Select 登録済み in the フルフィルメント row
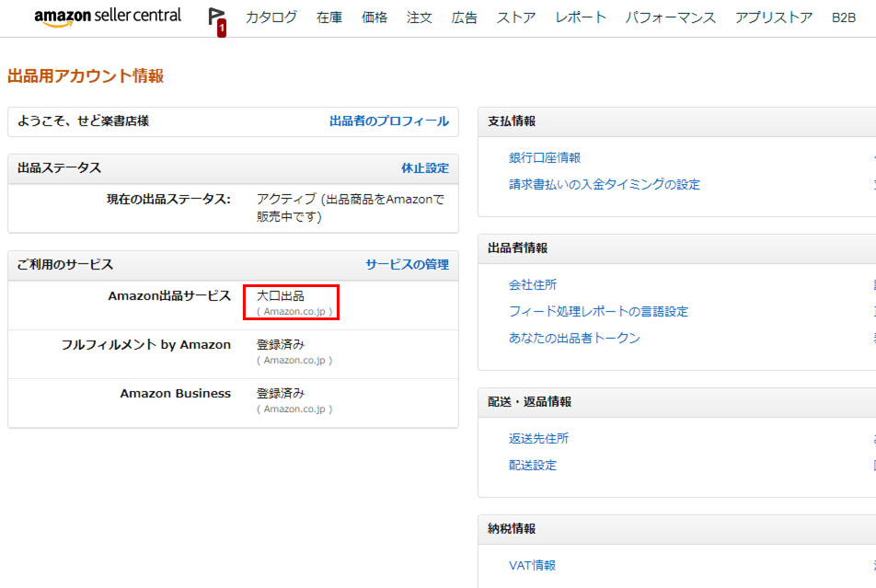The image size is (876, 588). 281,344
